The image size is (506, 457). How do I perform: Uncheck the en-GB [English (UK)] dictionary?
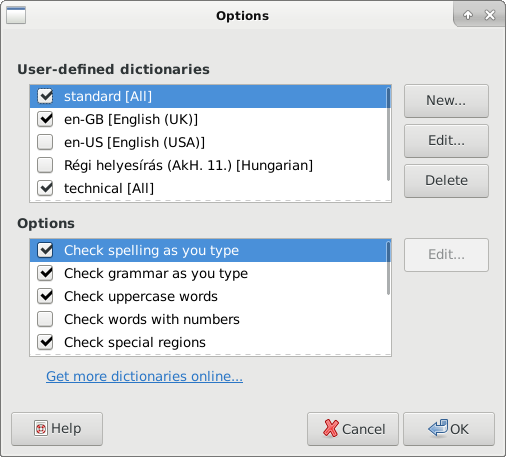click(45, 119)
